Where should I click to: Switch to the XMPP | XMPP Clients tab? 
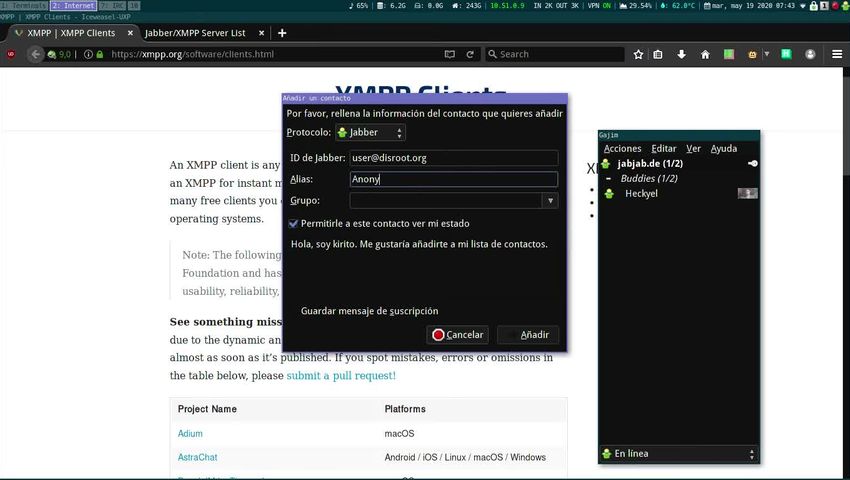[x=71, y=33]
